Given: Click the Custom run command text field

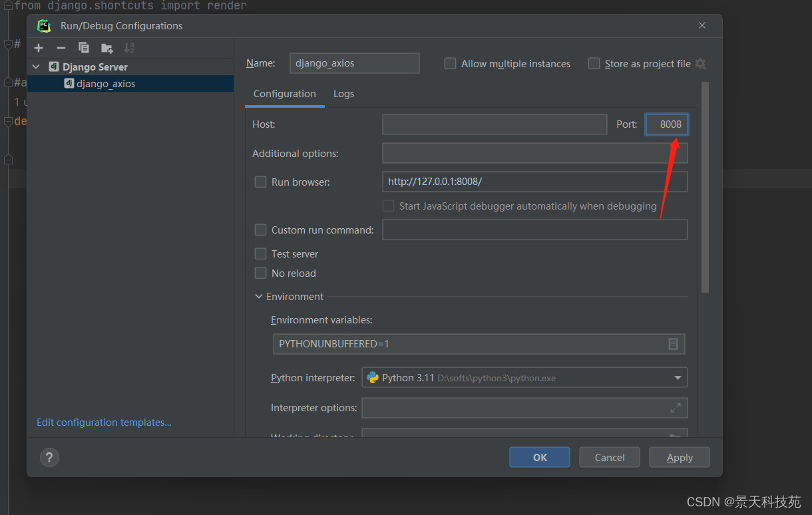Looking at the screenshot, I should (x=534, y=230).
